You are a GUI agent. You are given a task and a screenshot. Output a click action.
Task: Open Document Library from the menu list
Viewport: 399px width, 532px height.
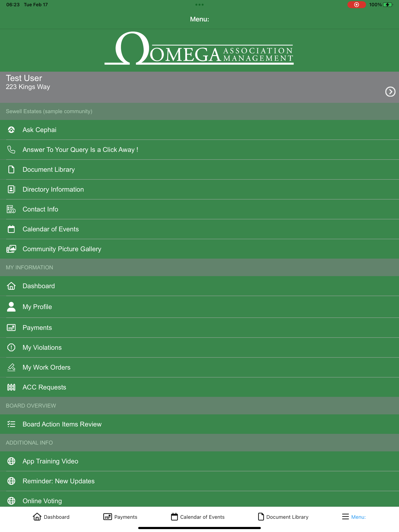point(199,170)
